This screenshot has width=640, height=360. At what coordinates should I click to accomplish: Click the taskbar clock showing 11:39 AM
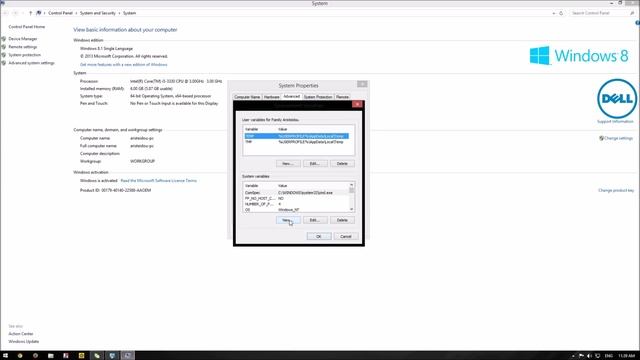point(627,356)
